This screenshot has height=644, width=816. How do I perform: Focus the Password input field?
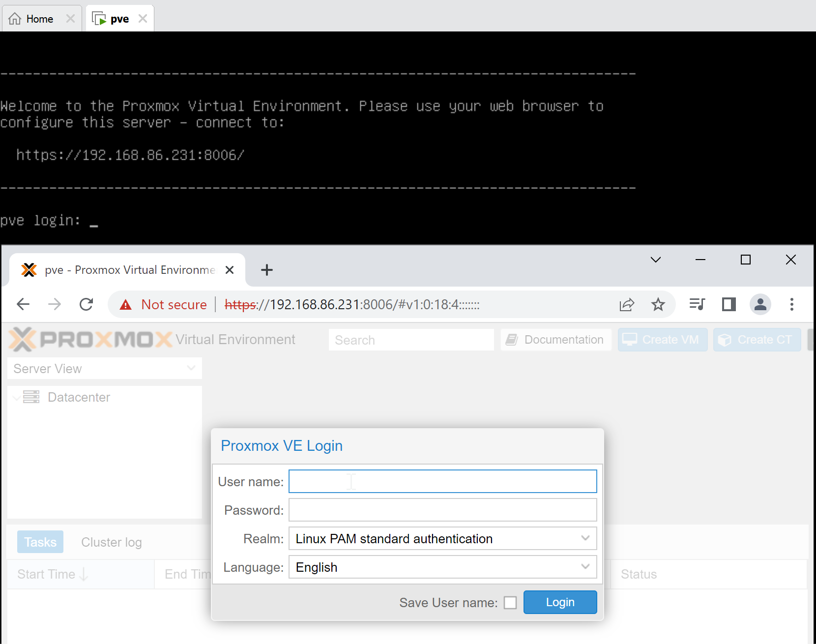[442, 510]
